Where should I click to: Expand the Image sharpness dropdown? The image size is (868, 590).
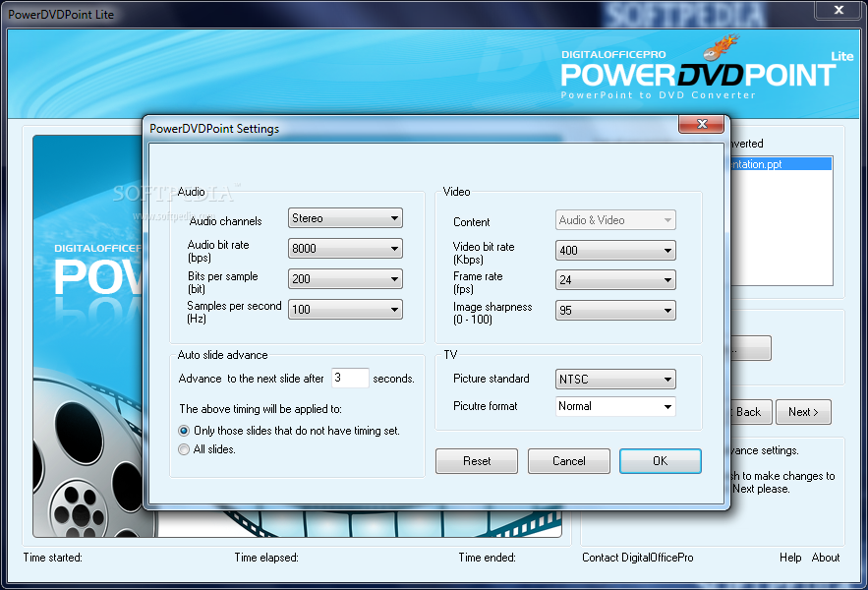[x=615, y=310]
